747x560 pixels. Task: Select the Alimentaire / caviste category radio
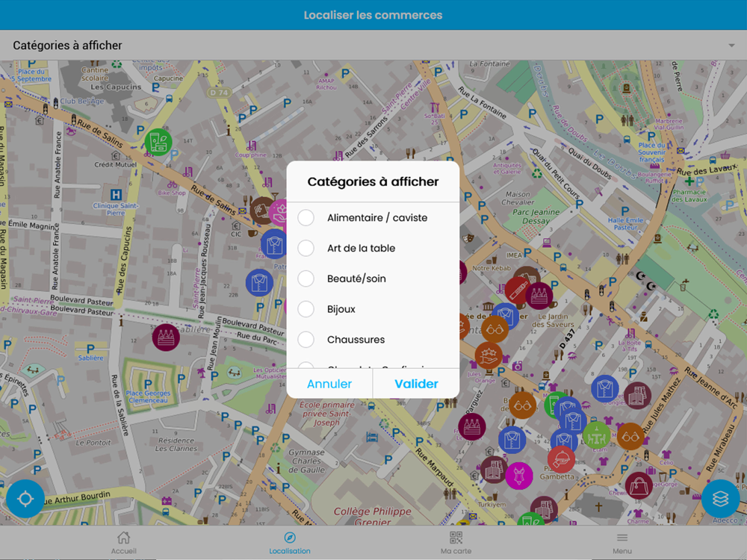(306, 217)
